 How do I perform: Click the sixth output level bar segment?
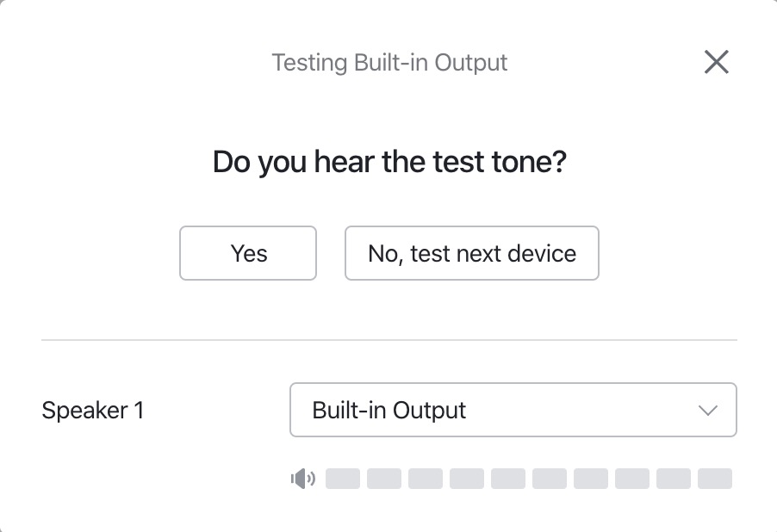[x=550, y=479]
